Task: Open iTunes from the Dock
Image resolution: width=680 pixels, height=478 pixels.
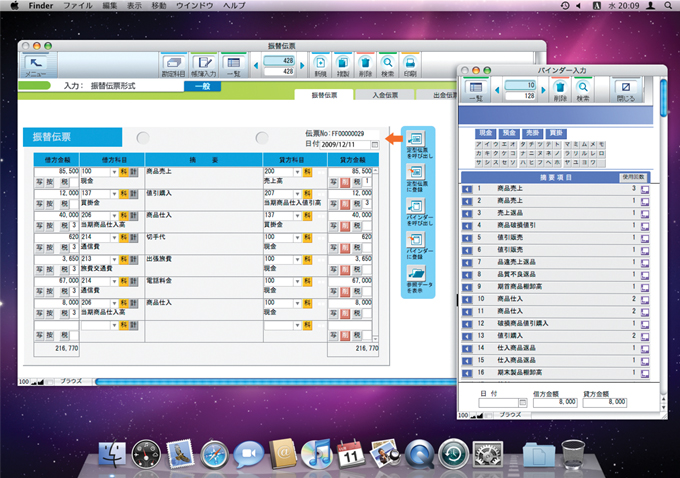Action: click(x=317, y=454)
